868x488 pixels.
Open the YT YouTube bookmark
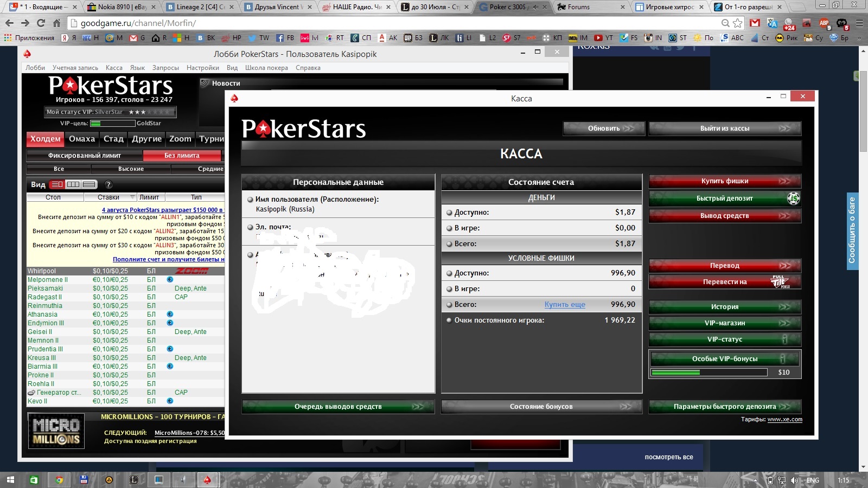click(603, 38)
